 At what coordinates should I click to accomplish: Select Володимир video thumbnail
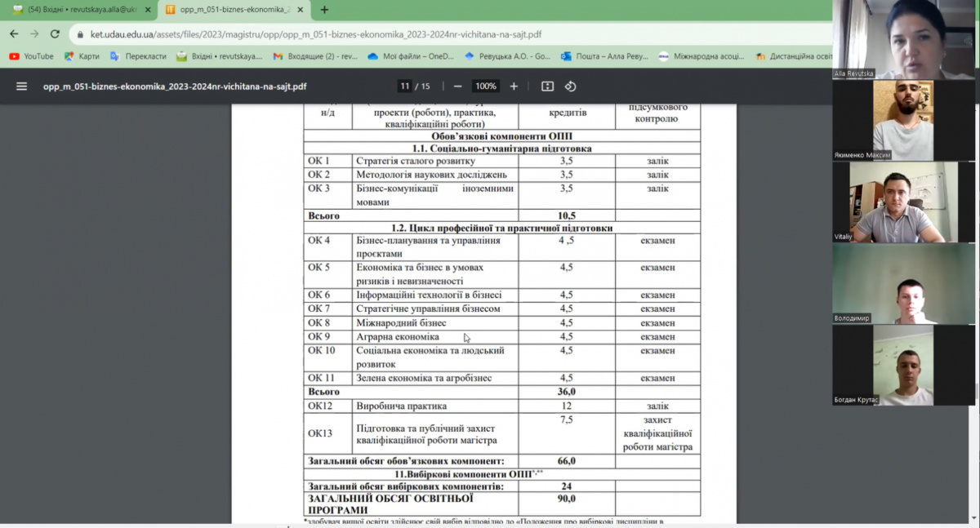click(903, 283)
